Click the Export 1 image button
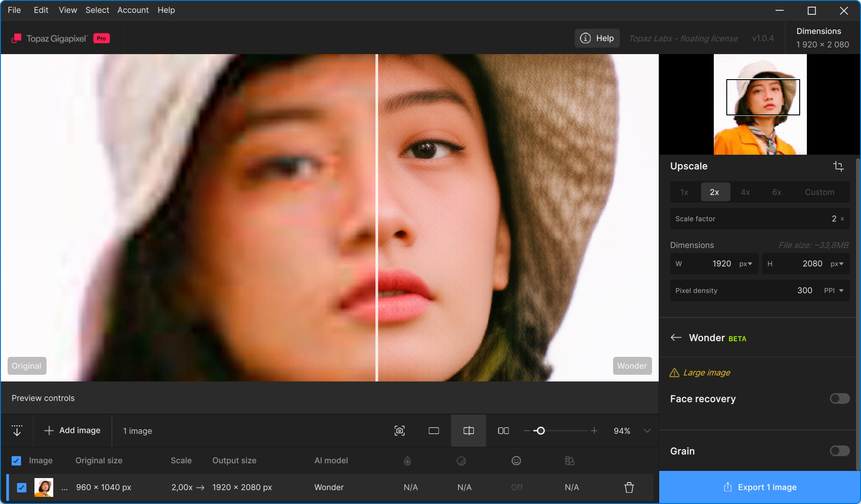The width and height of the screenshot is (861, 504). point(760,487)
